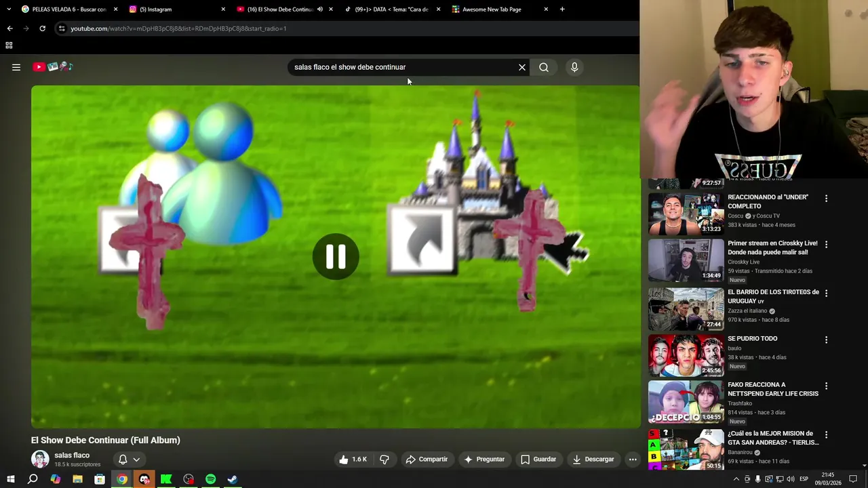
Task: Open options for FAKO REACCIONA video
Action: tap(826, 386)
